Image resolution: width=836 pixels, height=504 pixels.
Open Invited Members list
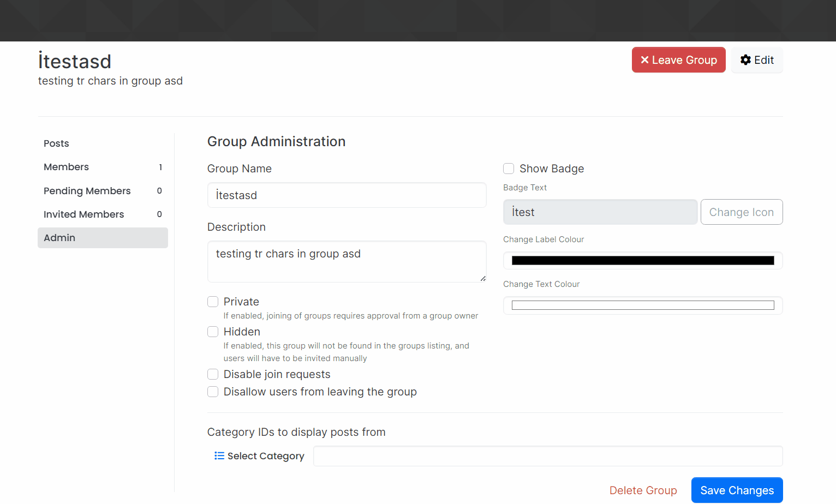click(x=103, y=214)
